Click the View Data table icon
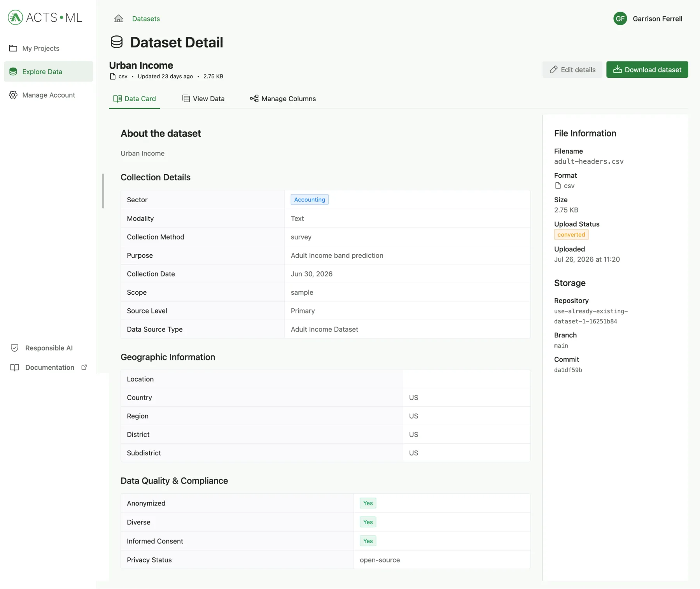 (186, 99)
